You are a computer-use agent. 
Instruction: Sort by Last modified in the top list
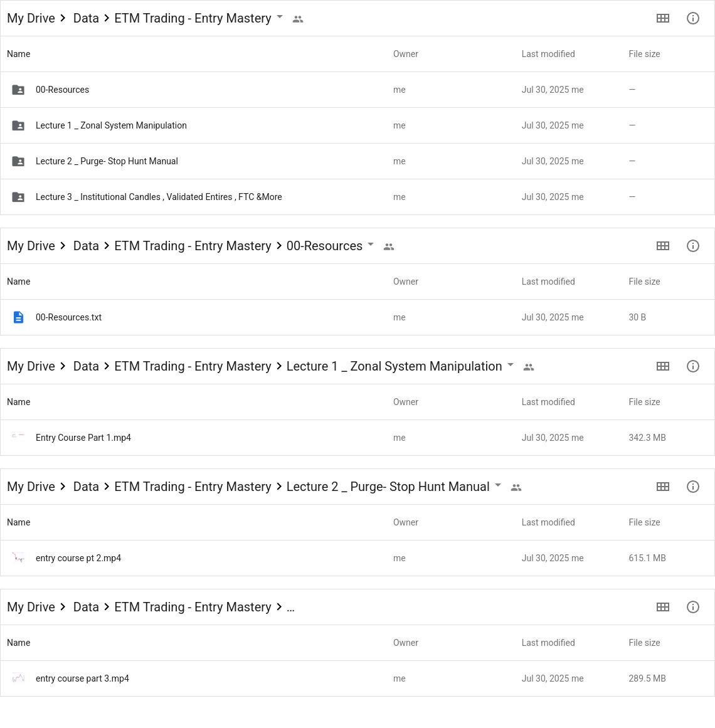click(548, 54)
